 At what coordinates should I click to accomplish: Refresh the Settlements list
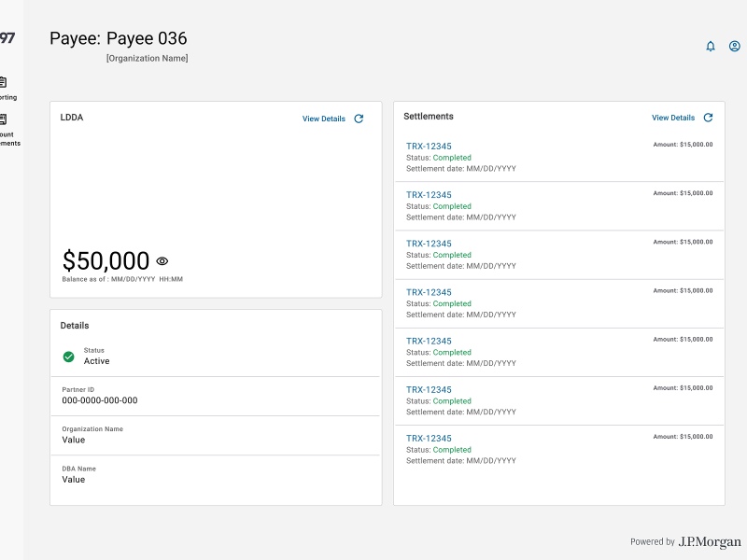(x=708, y=118)
